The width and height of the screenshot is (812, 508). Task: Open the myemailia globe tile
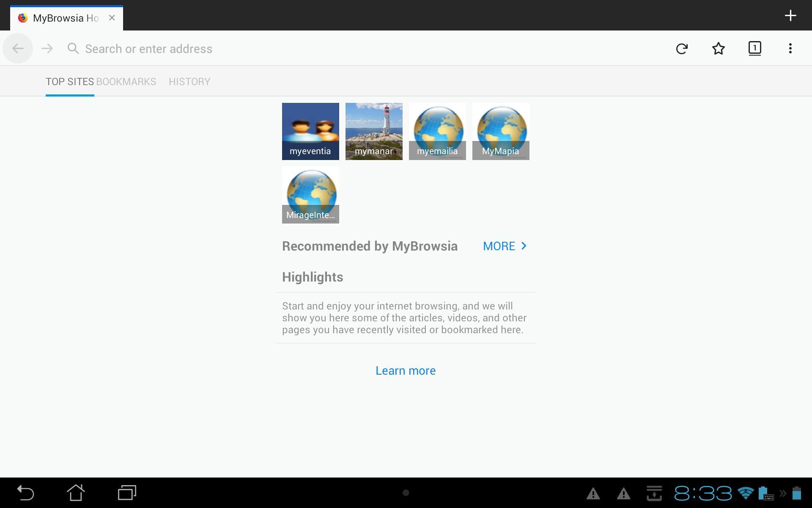click(x=437, y=131)
